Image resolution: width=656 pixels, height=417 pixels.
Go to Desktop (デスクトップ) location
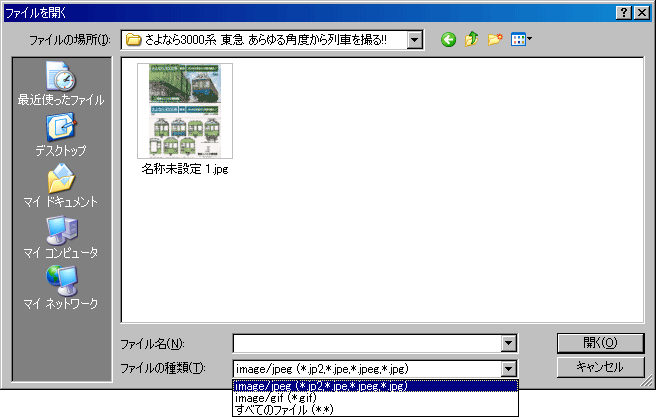[61, 135]
